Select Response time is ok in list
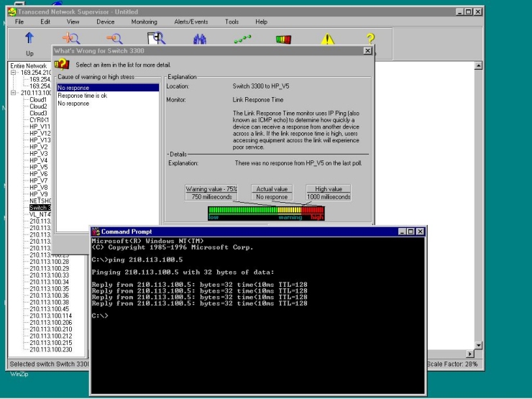The width and height of the screenshot is (532, 399). [x=83, y=96]
